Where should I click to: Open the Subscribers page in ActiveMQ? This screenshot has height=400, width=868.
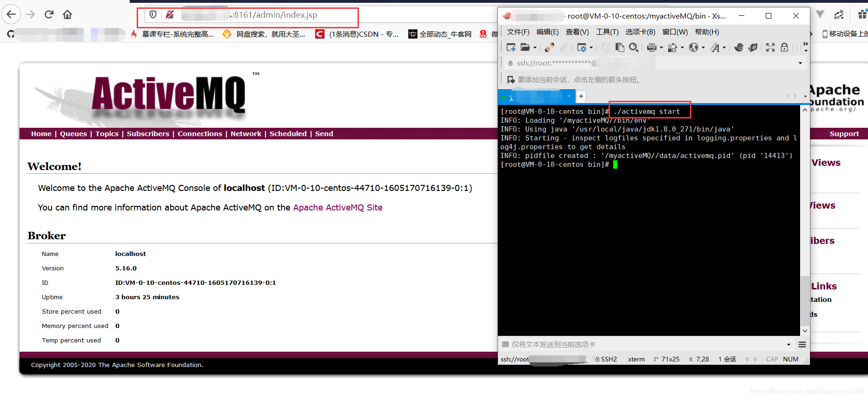148,134
